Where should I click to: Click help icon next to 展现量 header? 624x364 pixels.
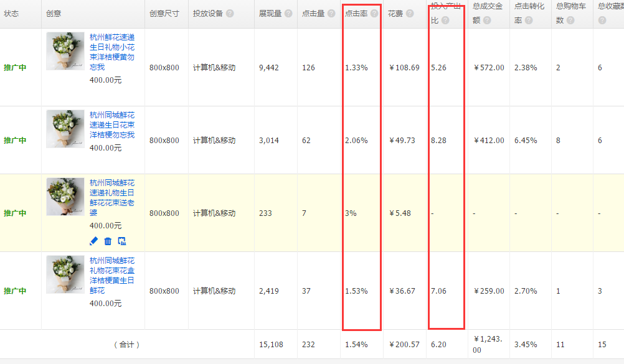tap(288, 14)
